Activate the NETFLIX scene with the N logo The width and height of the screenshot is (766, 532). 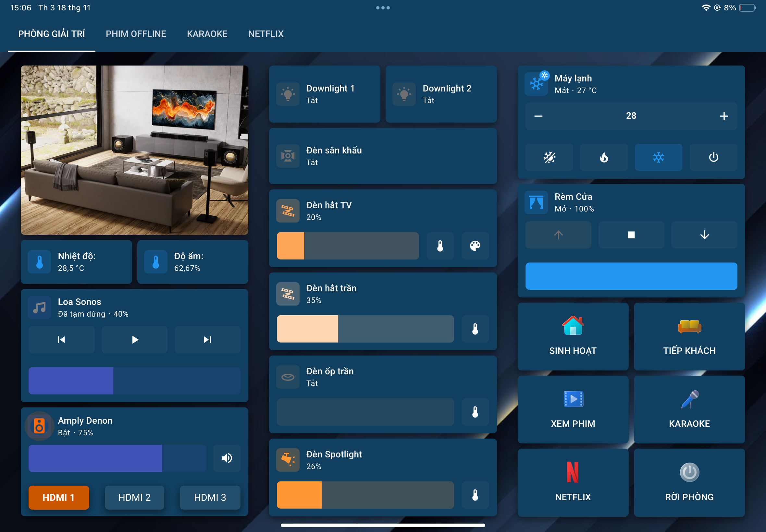(x=573, y=482)
